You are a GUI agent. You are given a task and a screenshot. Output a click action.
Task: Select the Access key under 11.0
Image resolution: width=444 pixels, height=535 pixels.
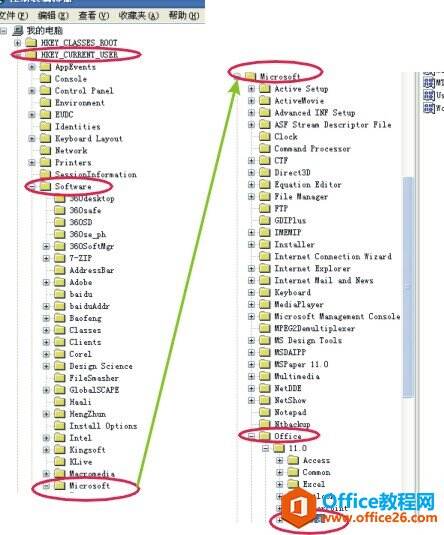(316, 461)
